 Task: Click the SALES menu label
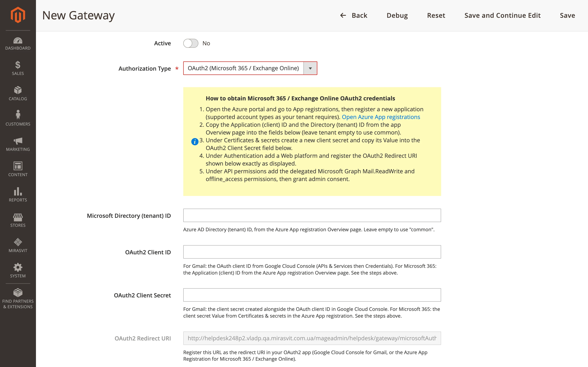point(18,73)
